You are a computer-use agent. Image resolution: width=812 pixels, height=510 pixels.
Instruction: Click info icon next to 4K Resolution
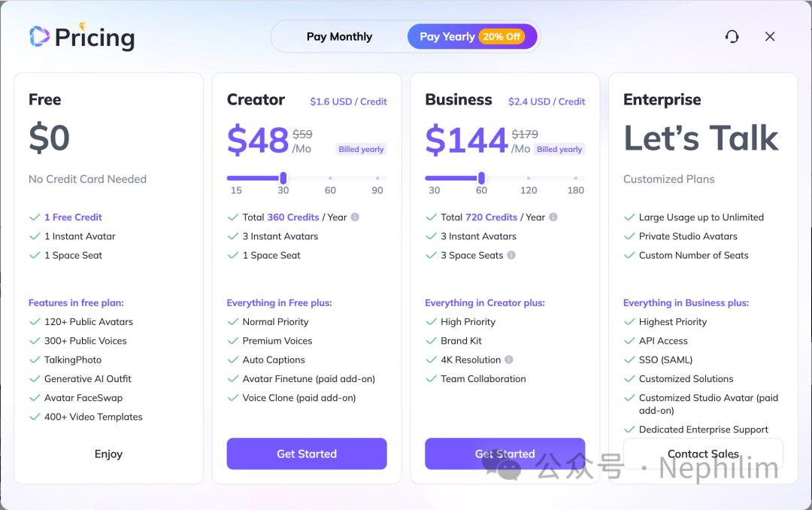click(x=509, y=360)
